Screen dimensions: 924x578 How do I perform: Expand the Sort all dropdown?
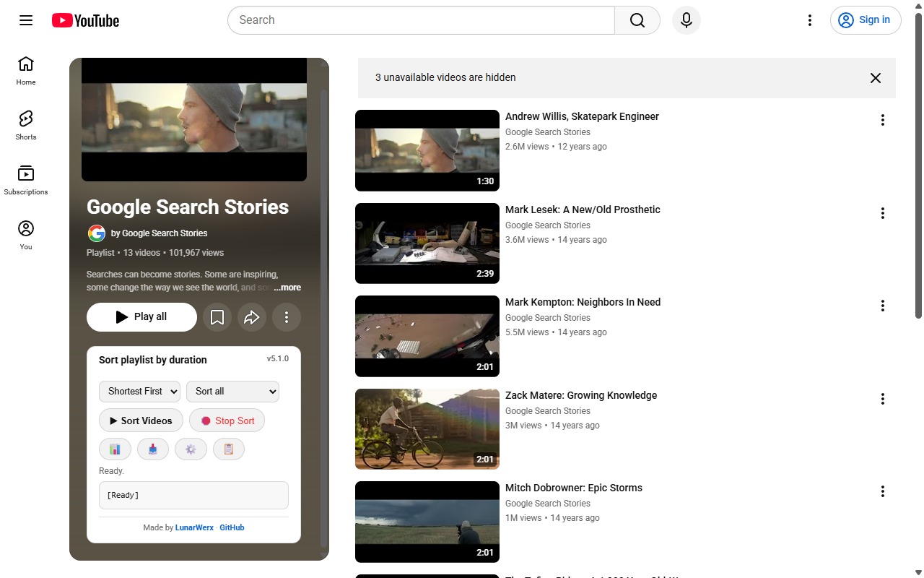[x=232, y=392]
